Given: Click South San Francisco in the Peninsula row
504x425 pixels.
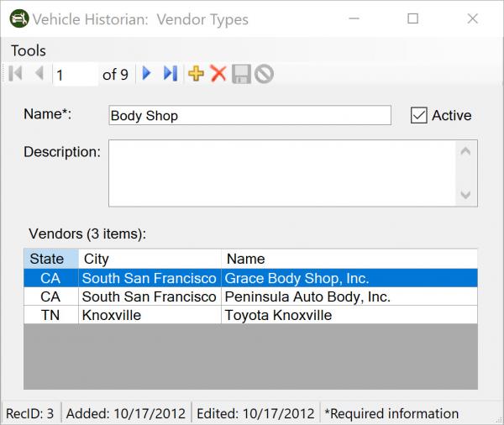Looking at the screenshot, I should pyautogui.click(x=150, y=296).
